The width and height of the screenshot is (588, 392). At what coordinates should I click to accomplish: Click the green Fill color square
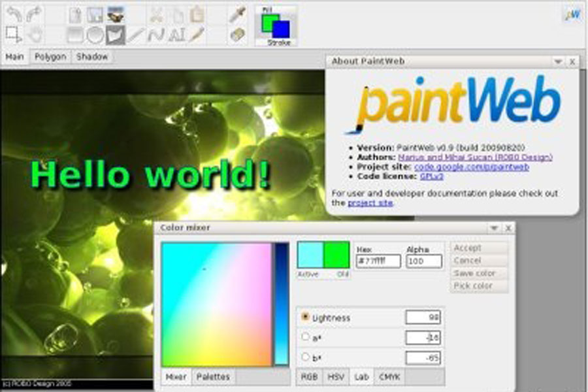coord(267,22)
